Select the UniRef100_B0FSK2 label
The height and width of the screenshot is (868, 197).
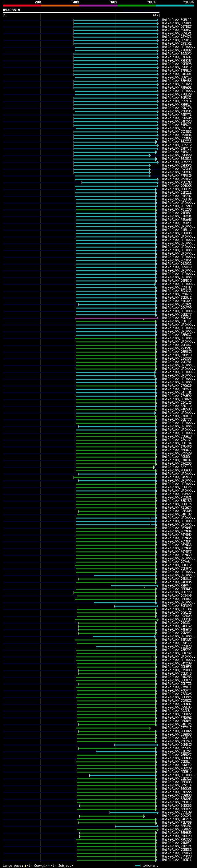177,98
